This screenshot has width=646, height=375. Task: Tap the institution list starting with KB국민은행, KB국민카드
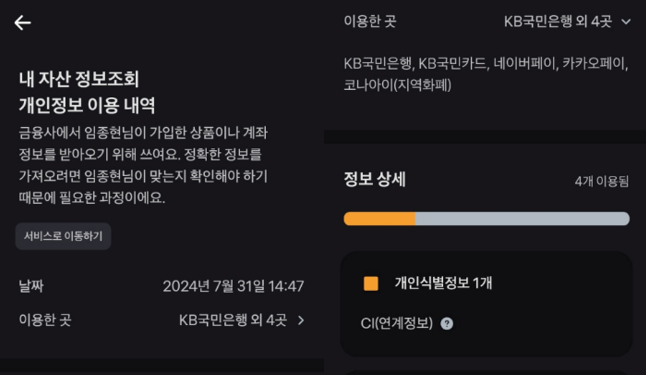click(x=486, y=74)
